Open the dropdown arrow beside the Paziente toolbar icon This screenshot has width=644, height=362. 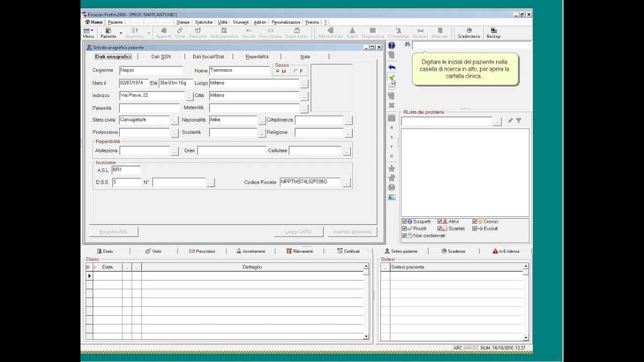click(121, 33)
